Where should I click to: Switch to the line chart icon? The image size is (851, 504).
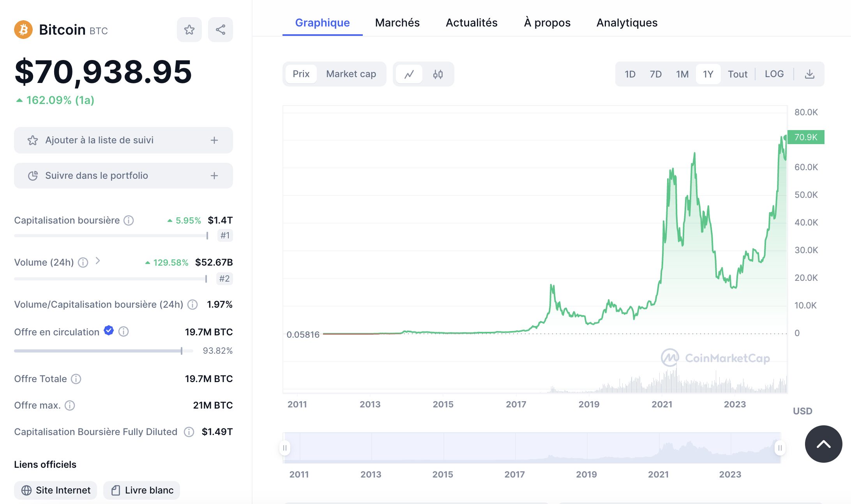[409, 74]
